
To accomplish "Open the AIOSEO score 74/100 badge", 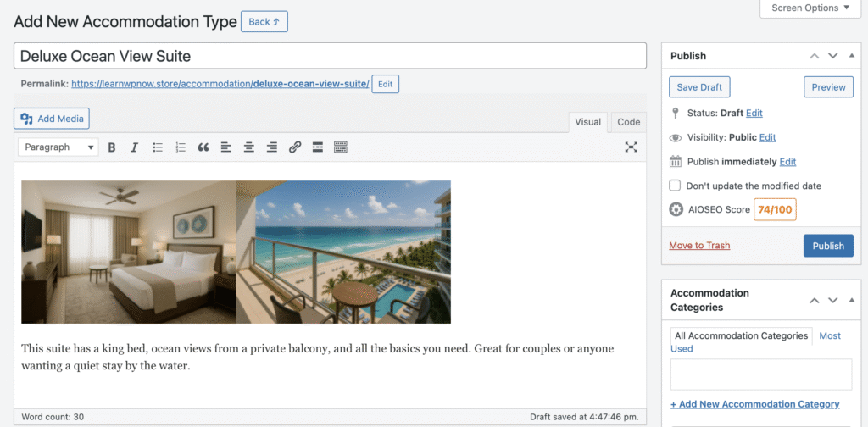I will click(x=775, y=209).
